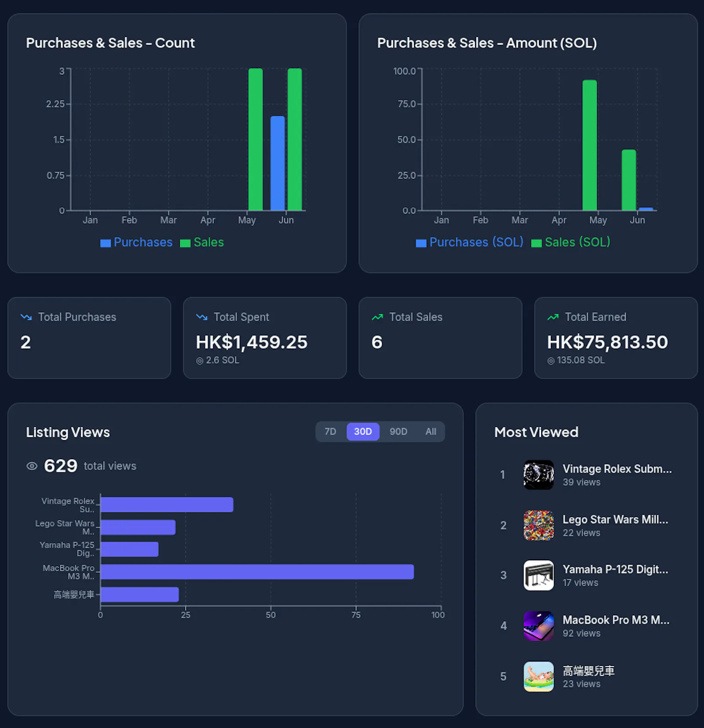Open the Lego Star Wars Mill... listing title
Viewport: 704px width, 728px height.
click(x=615, y=519)
